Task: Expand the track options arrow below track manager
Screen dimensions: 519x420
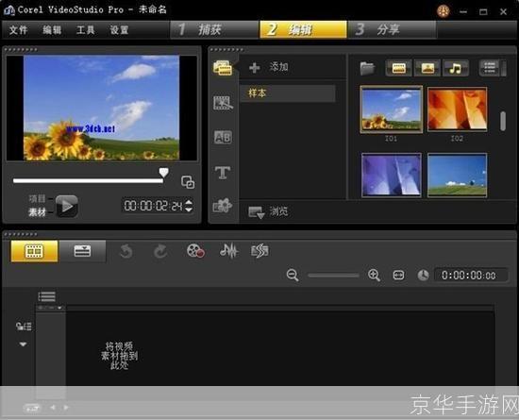Action: pyautogui.click(x=23, y=344)
